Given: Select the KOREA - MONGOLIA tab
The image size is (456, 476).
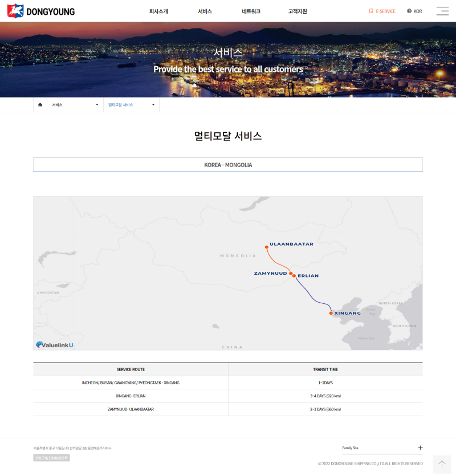Looking at the screenshot, I should click(228, 165).
